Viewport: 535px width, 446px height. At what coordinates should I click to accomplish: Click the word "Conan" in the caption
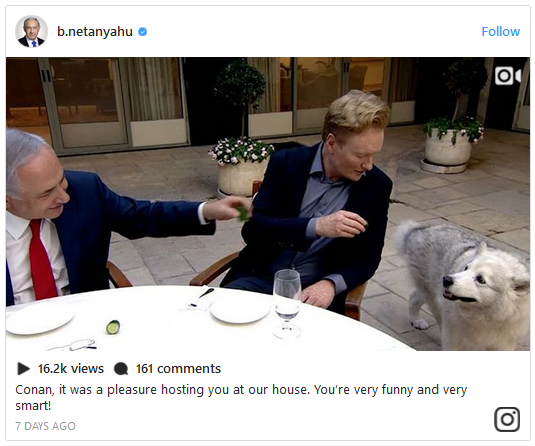point(35,390)
